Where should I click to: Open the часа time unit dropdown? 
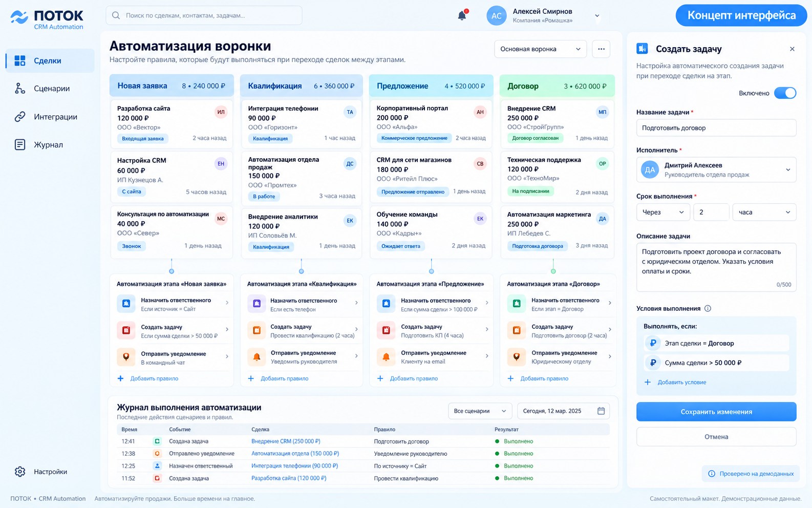pyautogui.click(x=764, y=212)
